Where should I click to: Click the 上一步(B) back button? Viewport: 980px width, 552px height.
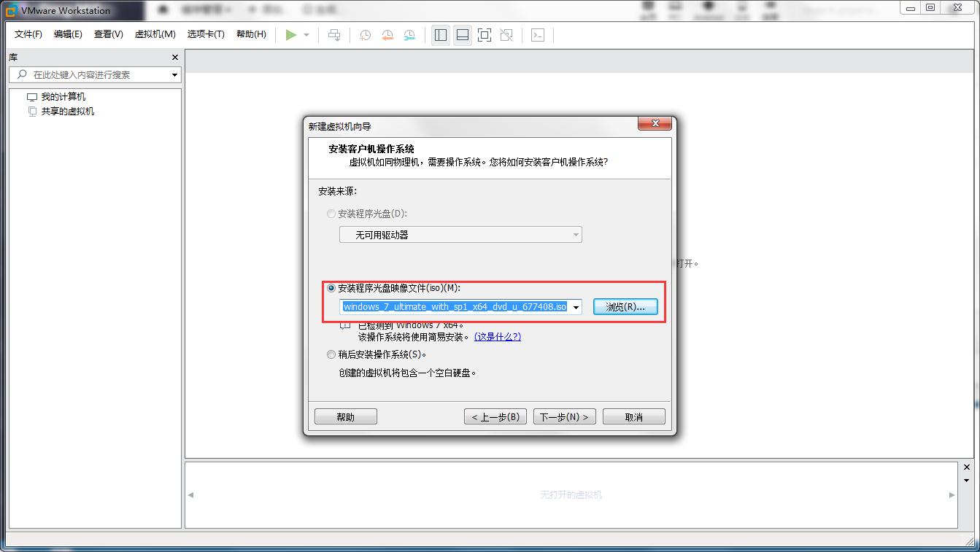495,417
